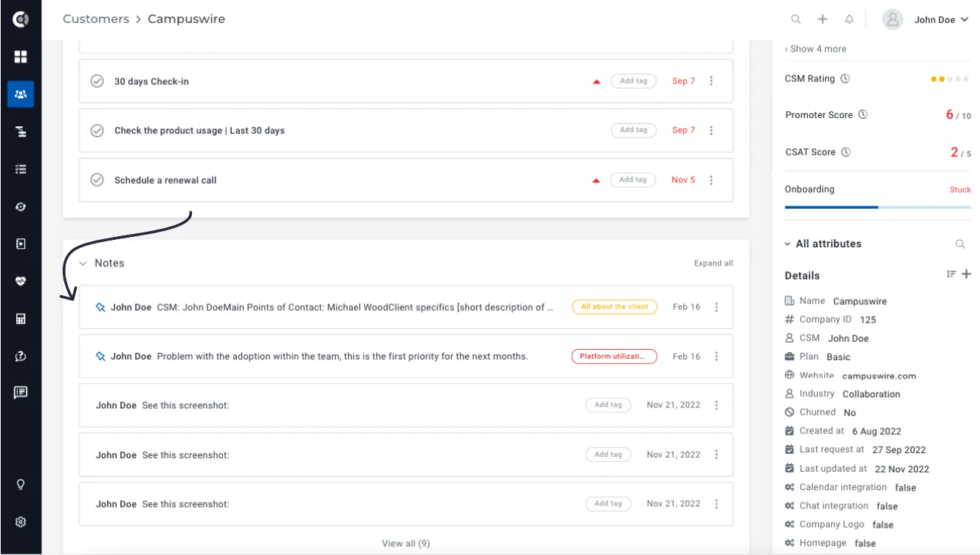Open options for the Problem with adoption note
The height and width of the screenshot is (555, 980).
(717, 356)
